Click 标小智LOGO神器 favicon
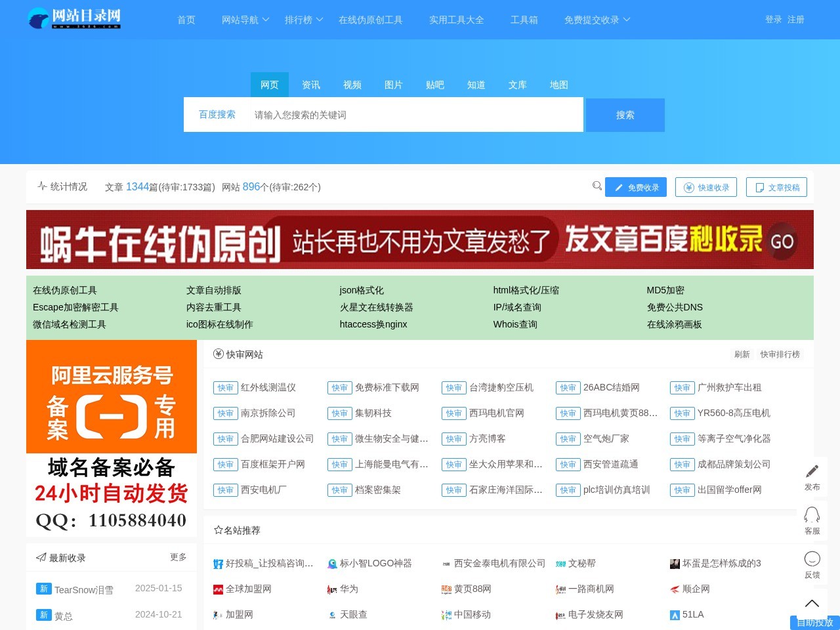 point(332,564)
